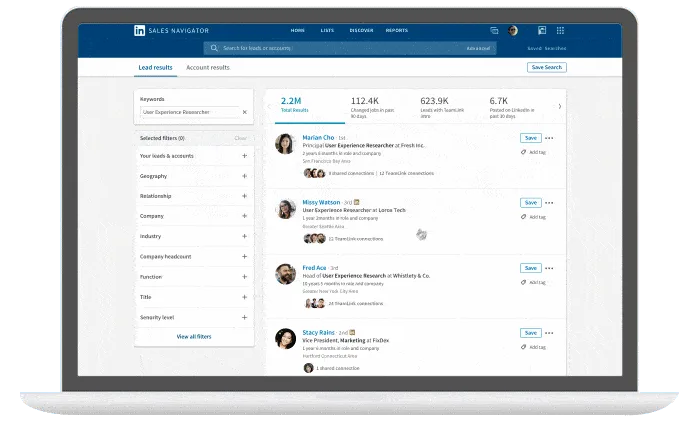Open Missy Watson's name link
This screenshot has width=700, height=431.
point(321,202)
